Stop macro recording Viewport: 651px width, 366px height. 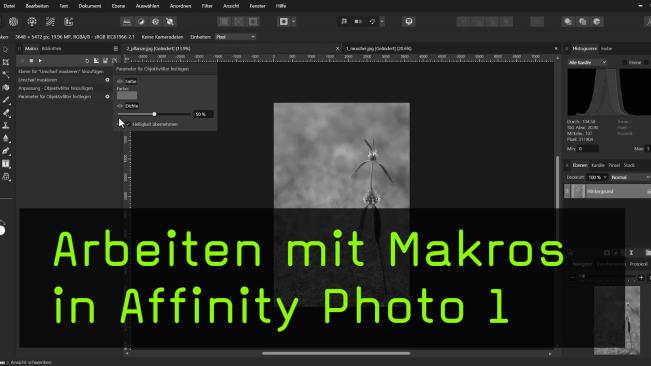coord(31,61)
